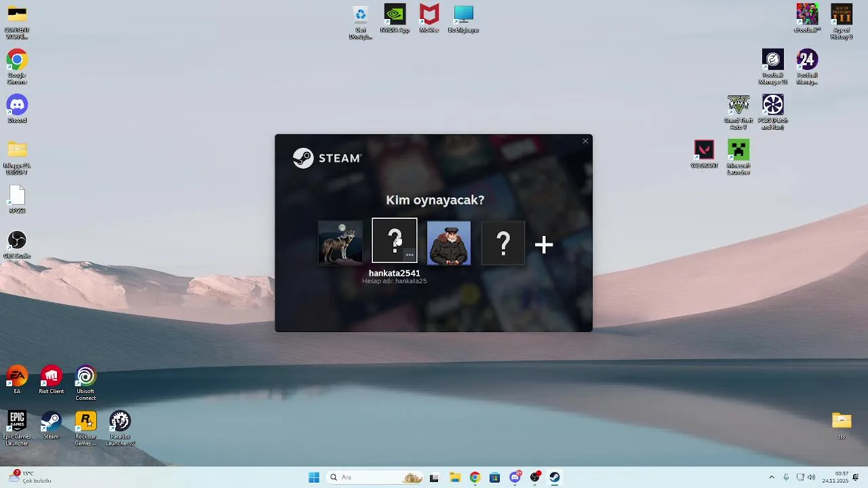The width and height of the screenshot is (868, 488).
Task: Open the CONTENT WARNING desktop shortcut
Action: point(17,22)
